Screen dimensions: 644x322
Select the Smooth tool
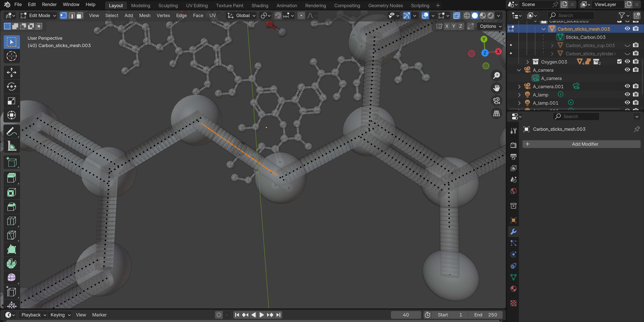(12, 278)
